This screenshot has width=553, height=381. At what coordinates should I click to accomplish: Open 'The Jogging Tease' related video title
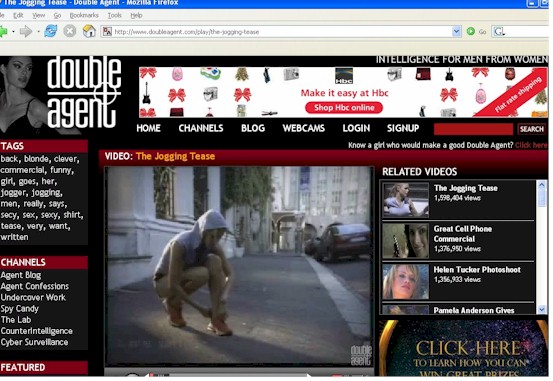pyautogui.click(x=466, y=188)
